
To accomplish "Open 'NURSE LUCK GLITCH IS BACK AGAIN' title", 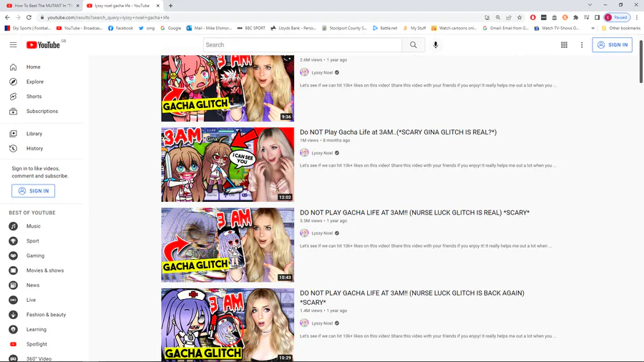I will click(x=412, y=298).
